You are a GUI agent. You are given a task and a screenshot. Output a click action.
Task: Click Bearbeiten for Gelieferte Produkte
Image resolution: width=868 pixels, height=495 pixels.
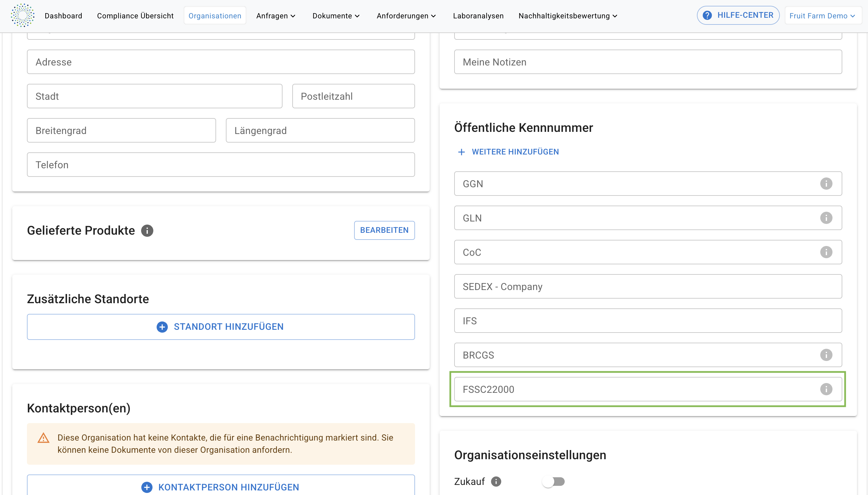pyautogui.click(x=384, y=230)
